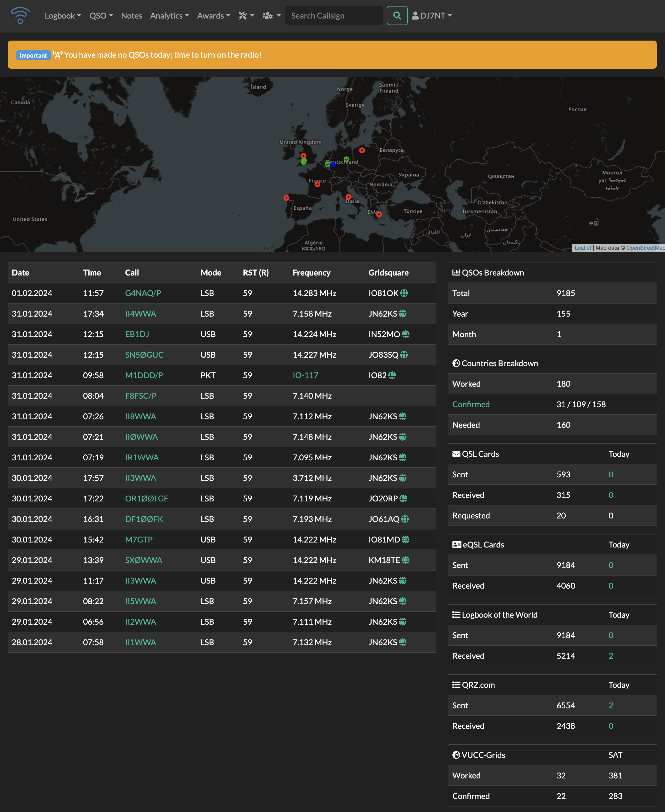Screen dimensions: 665x812
Task: Click the Important badge in the alert
Action: (x=33, y=55)
